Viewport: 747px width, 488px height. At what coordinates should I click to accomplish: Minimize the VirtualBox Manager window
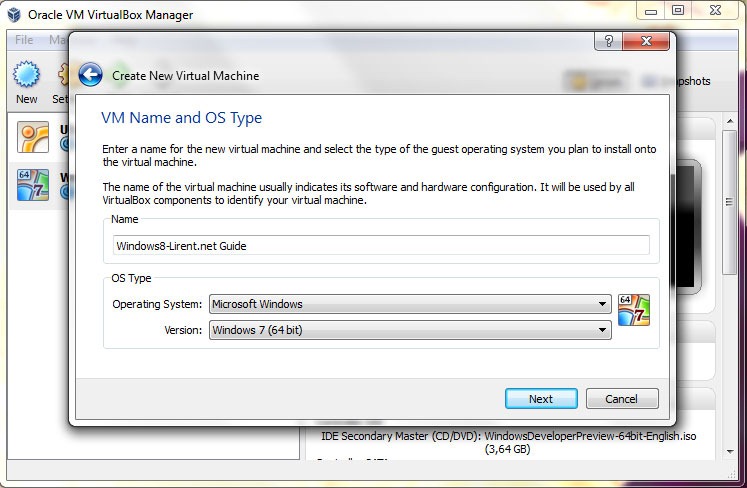pyautogui.click(x=651, y=10)
